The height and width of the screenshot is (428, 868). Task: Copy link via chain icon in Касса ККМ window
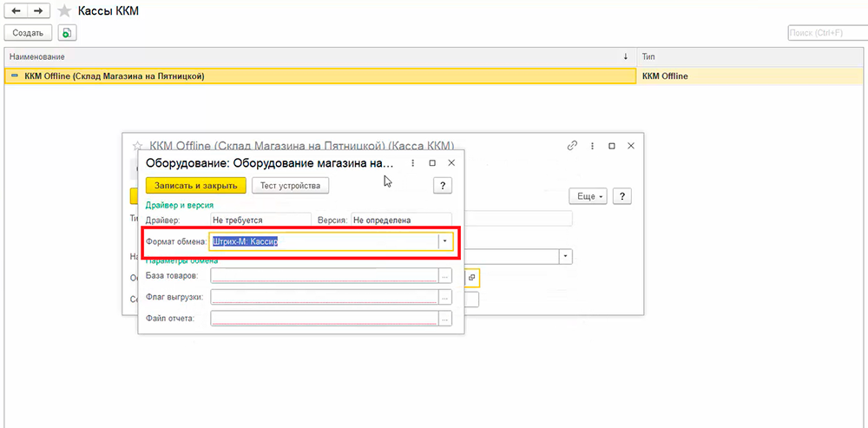[x=572, y=146]
